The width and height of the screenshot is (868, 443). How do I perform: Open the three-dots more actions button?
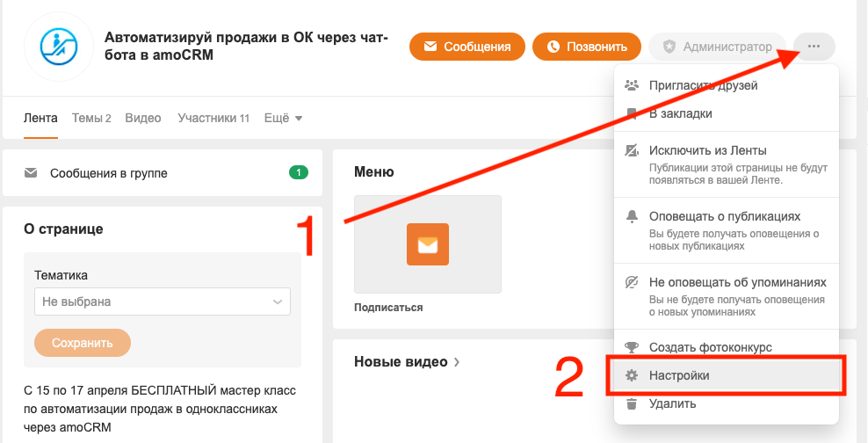[814, 47]
